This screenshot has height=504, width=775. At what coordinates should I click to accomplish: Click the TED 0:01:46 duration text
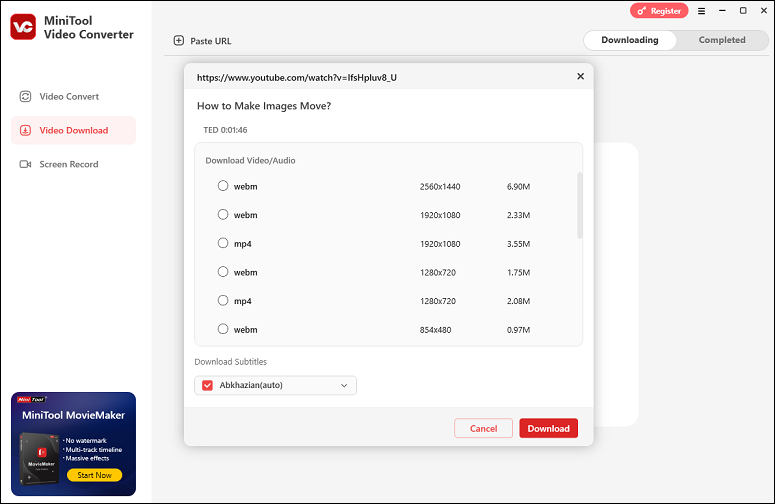225,130
